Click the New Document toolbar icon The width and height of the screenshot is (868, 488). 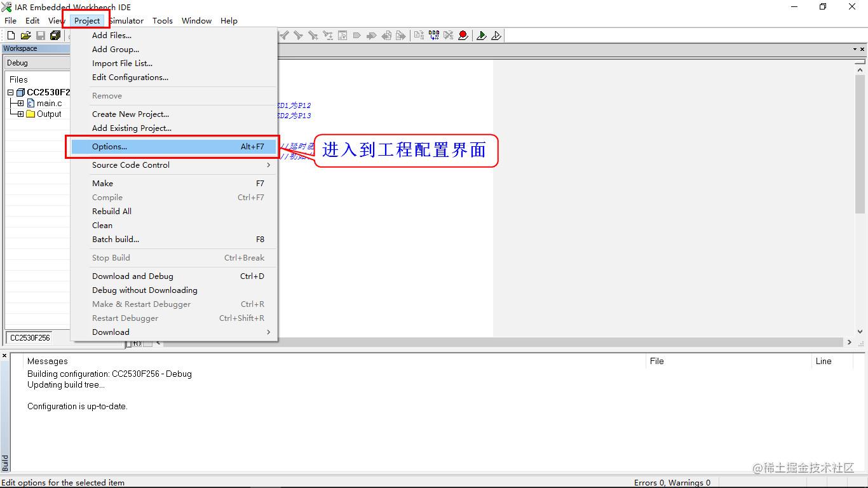point(11,36)
